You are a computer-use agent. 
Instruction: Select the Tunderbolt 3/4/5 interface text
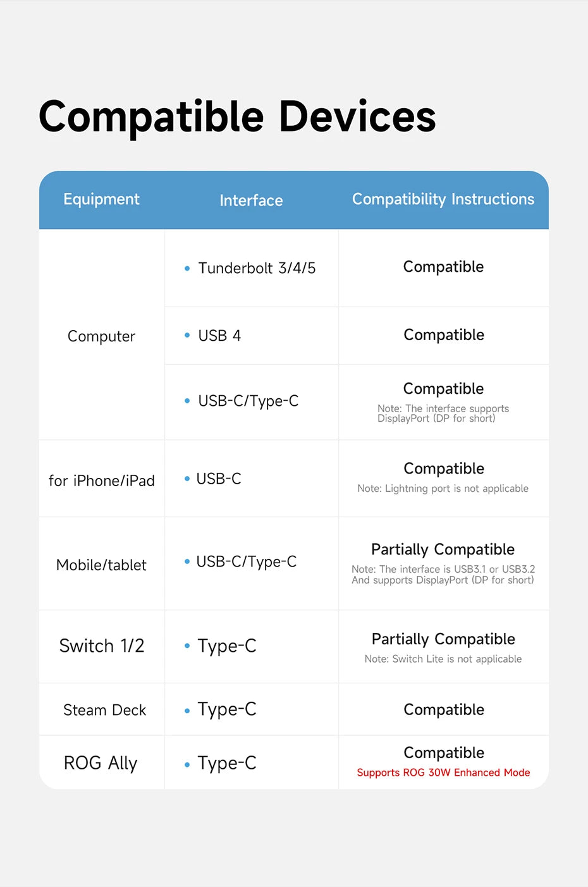click(257, 268)
